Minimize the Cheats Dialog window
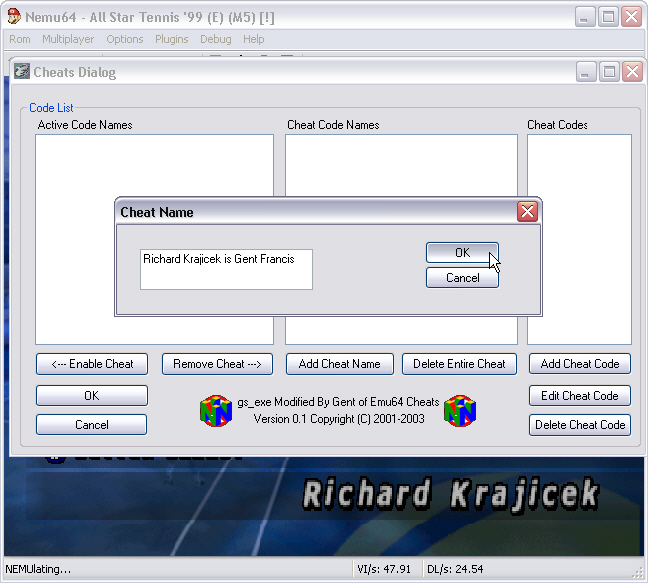This screenshot has width=648, height=583. pos(586,72)
